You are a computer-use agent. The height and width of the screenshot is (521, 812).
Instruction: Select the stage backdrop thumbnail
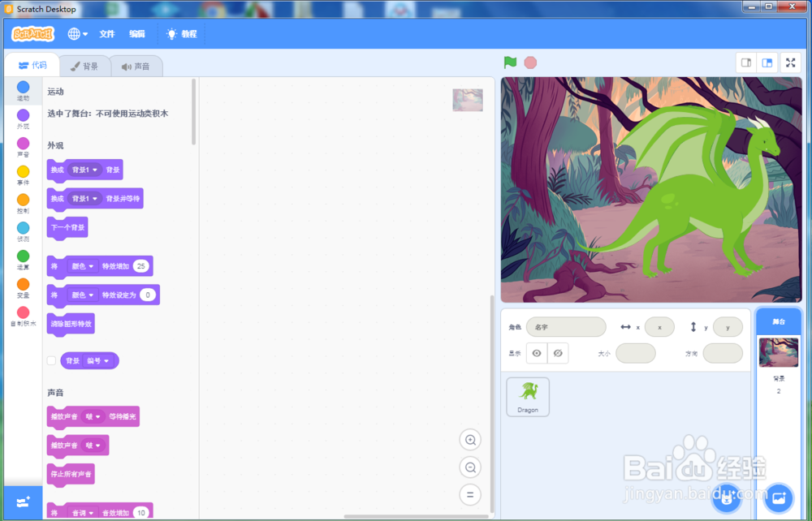[x=779, y=352]
